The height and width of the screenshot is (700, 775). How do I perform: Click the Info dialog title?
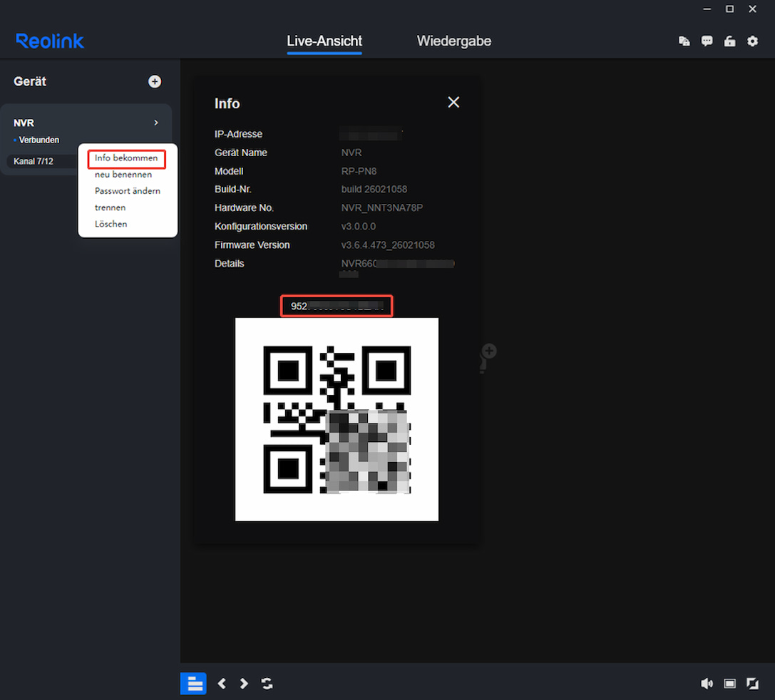[227, 103]
